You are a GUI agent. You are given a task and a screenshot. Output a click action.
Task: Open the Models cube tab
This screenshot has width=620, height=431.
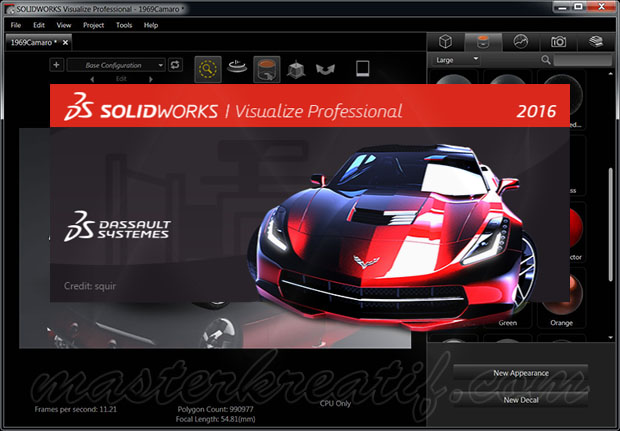click(446, 42)
